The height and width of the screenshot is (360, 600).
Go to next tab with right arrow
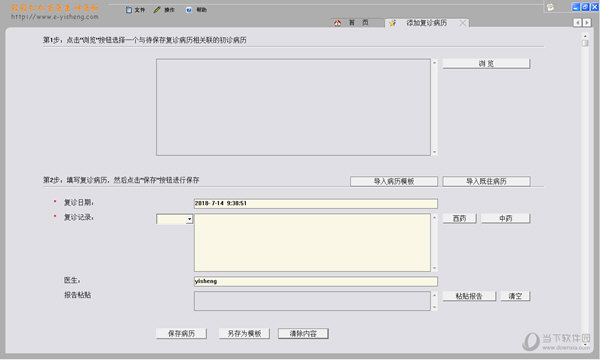point(587,23)
